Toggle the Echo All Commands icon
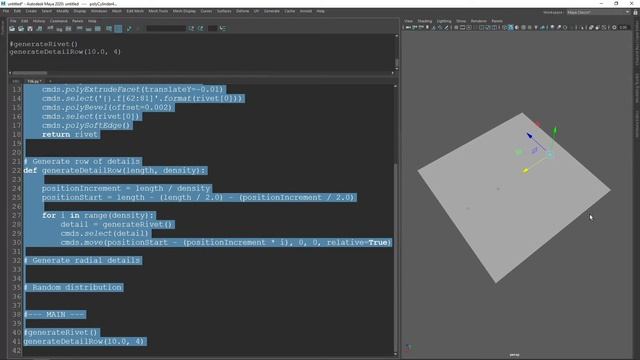Image resolution: width=640 pixels, height=360 pixels. (109, 29)
